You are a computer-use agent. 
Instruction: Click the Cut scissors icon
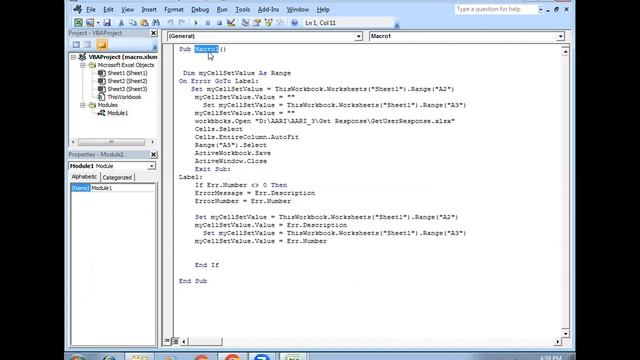121,23
